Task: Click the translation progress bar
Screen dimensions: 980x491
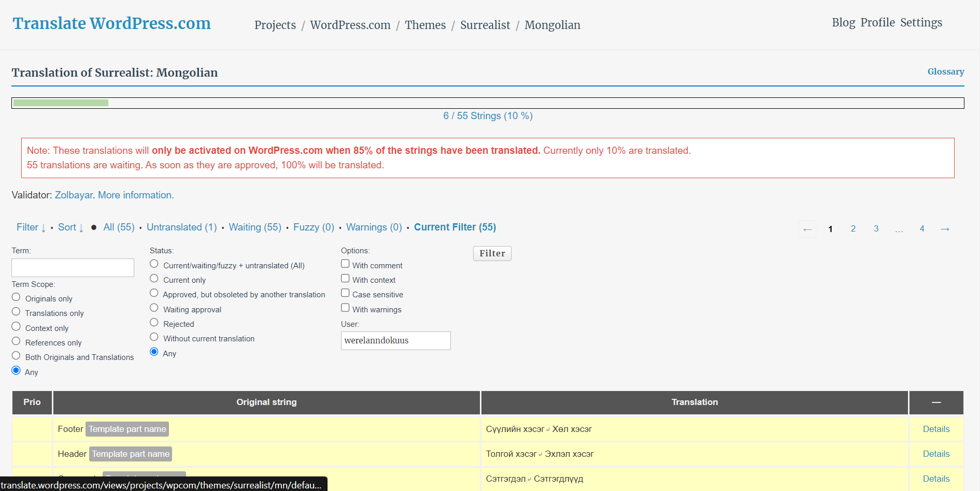Action: coord(488,103)
